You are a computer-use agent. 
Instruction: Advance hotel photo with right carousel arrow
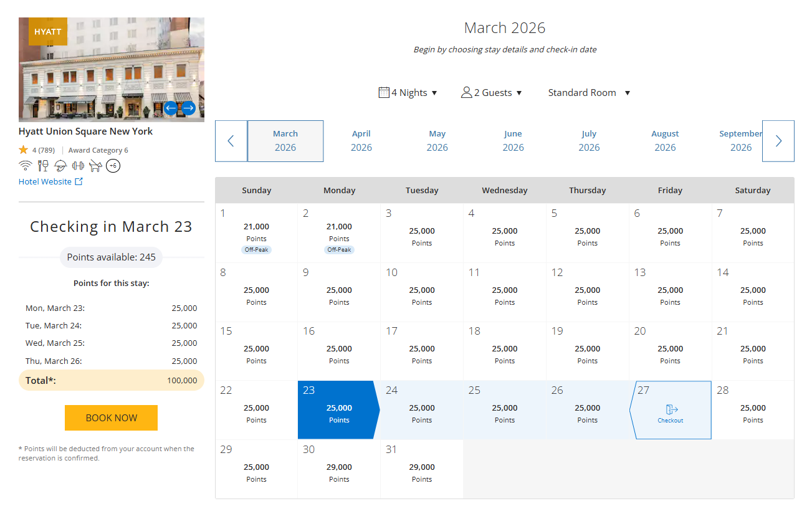coord(189,107)
